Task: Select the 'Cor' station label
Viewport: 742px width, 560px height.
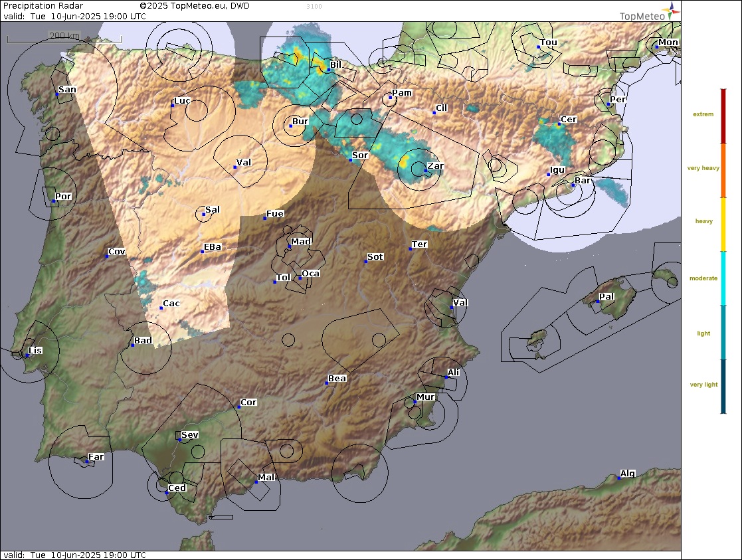Action: pyautogui.click(x=248, y=403)
